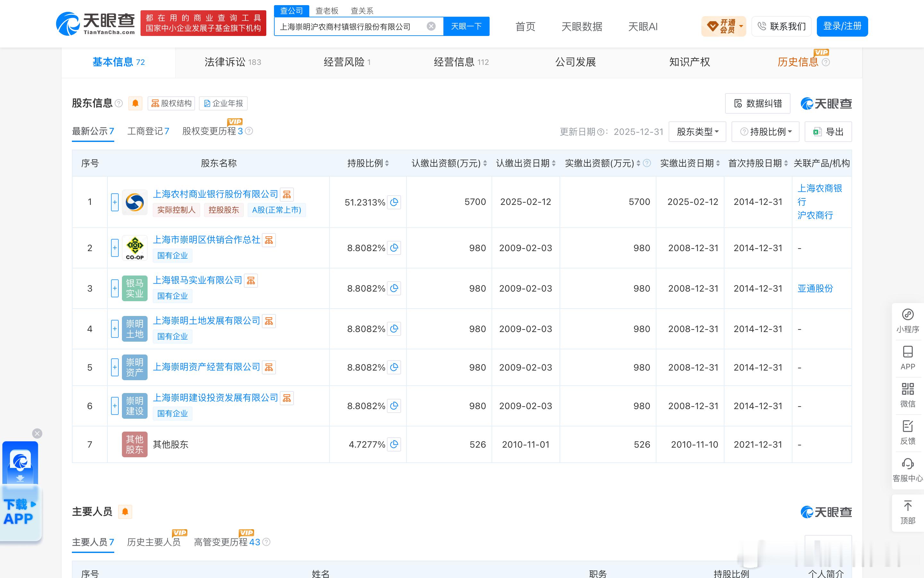924x578 pixels.
Task: Navigate to 天眼数据 in top menu
Action: 581,26
